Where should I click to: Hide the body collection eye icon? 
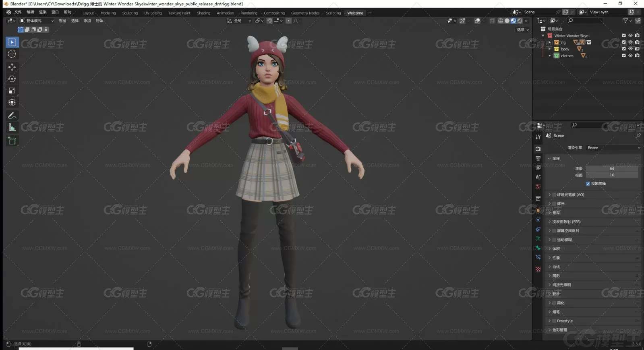630,49
